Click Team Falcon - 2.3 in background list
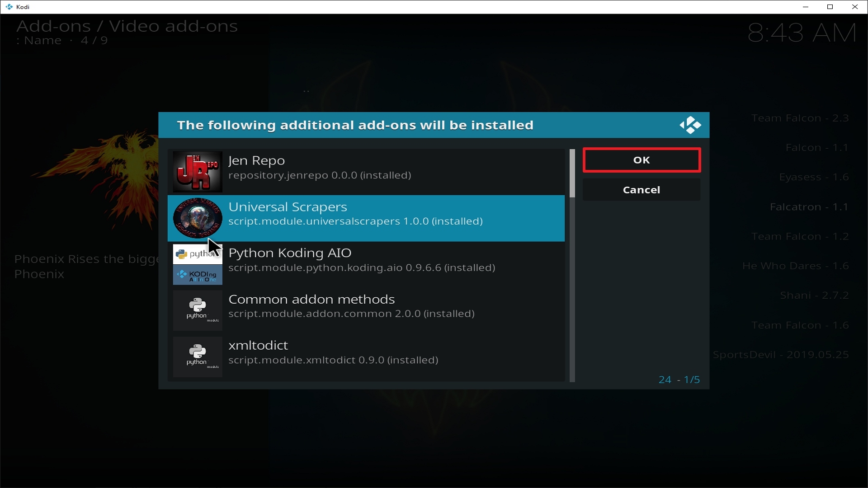This screenshot has height=488, width=868. tap(800, 118)
